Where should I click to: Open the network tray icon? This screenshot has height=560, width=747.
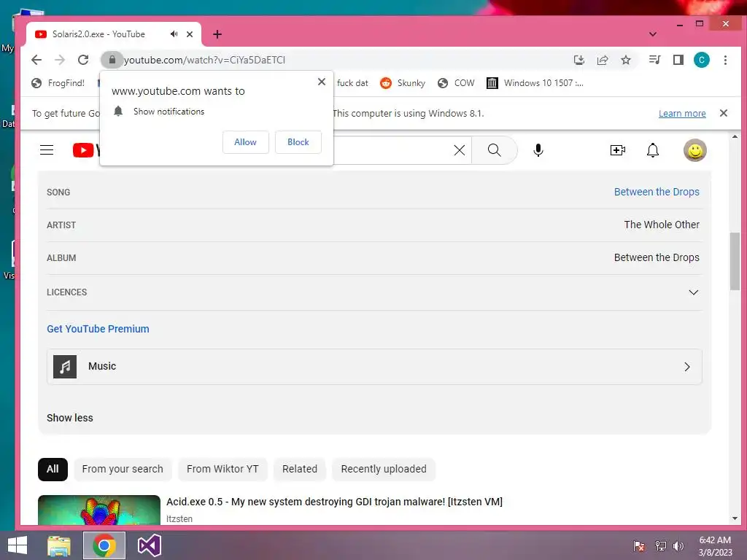tap(660, 546)
